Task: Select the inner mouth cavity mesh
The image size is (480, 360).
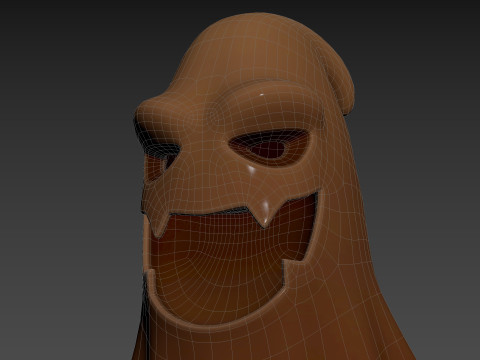Action: tap(230, 260)
